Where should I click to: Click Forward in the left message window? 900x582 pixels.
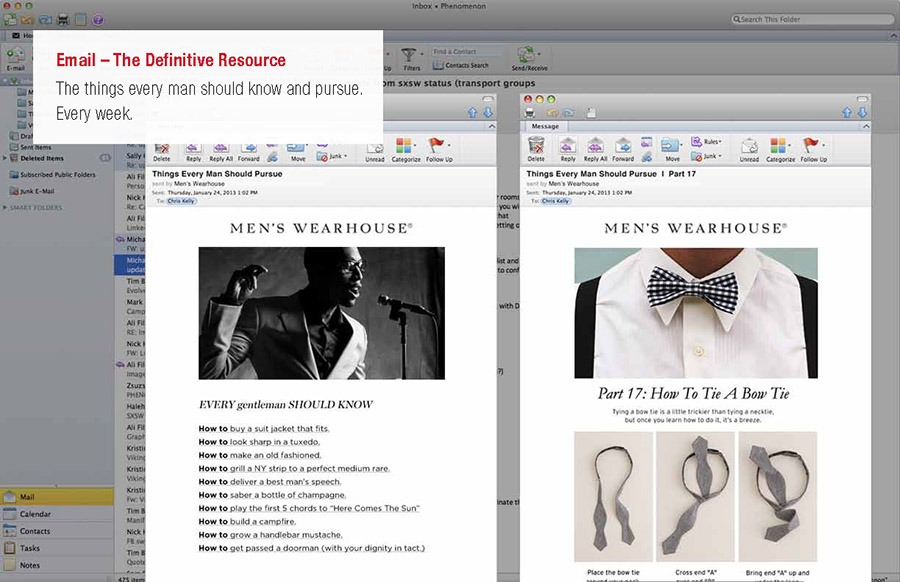click(249, 151)
